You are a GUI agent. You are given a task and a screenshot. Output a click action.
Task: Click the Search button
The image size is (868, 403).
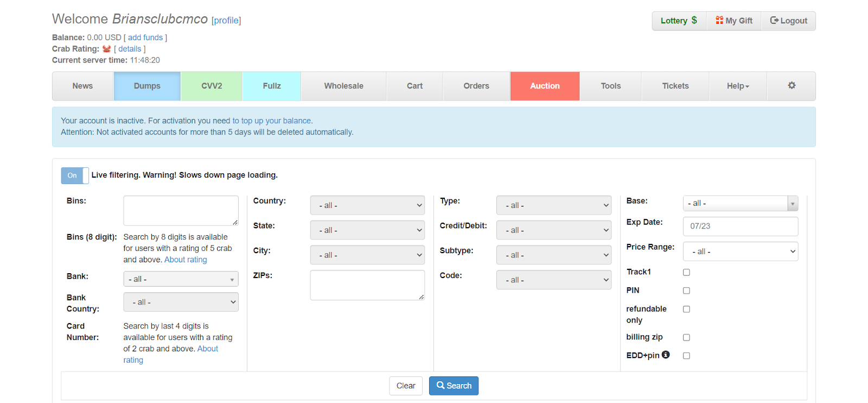(454, 386)
